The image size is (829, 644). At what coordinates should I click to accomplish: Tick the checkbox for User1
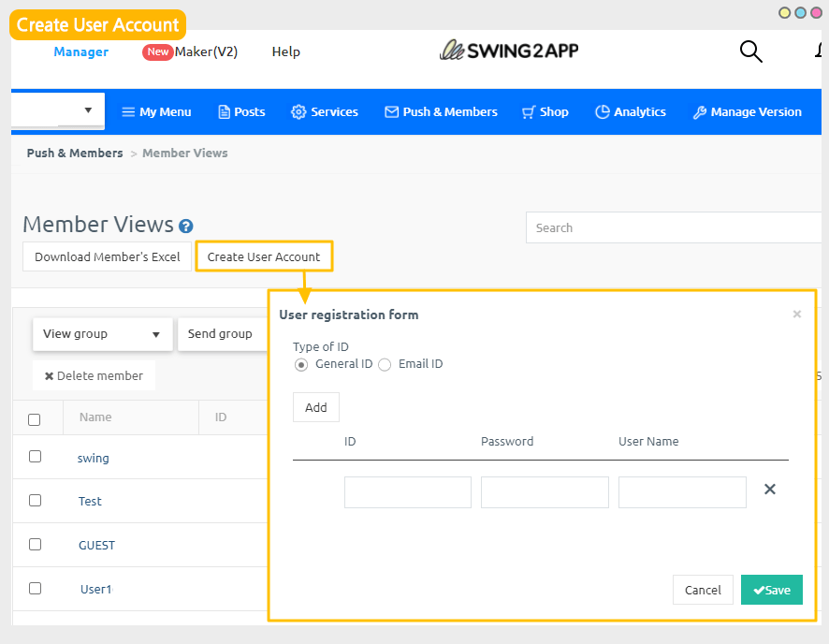36,589
